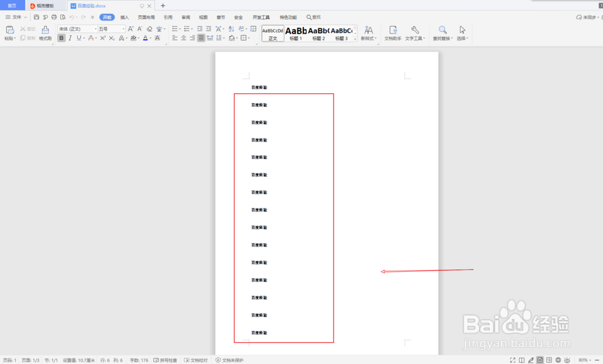Open the File (文件) menu
The width and height of the screenshot is (603, 364).
tap(16, 17)
